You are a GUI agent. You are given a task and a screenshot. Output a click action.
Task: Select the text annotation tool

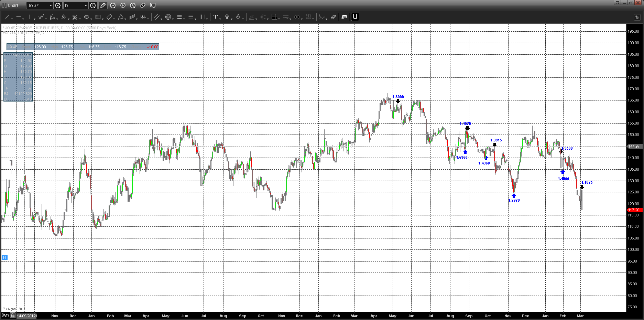click(x=215, y=17)
